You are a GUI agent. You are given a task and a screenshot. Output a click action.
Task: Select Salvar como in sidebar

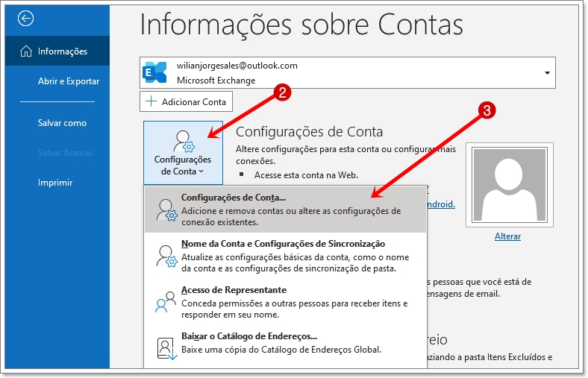coord(62,123)
